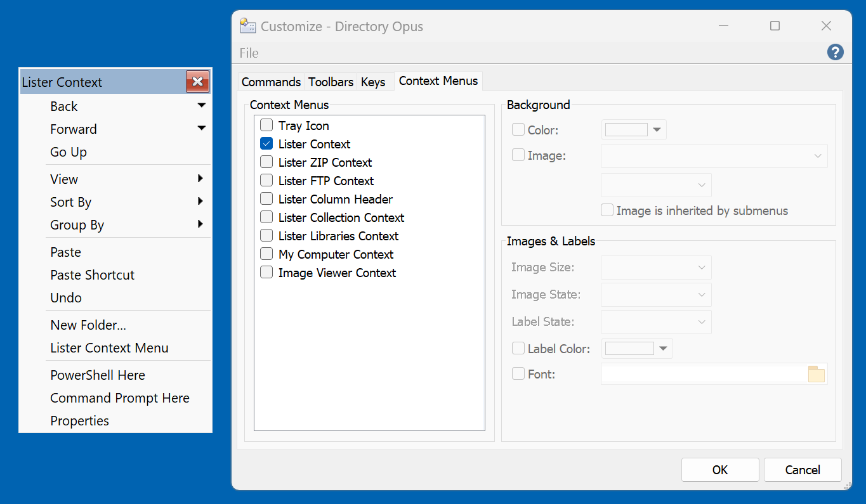Uncheck the Lister Context checkbox
The image size is (866, 504).
tap(266, 144)
